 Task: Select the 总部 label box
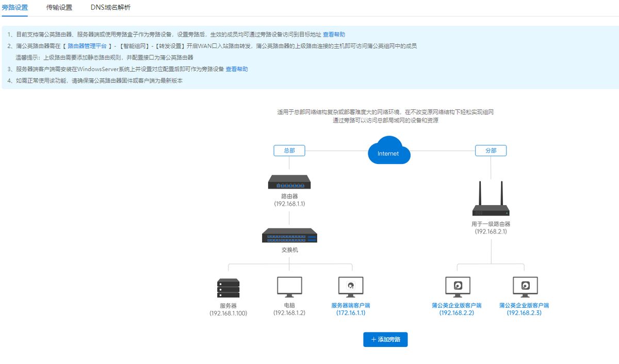tap(289, 151)
